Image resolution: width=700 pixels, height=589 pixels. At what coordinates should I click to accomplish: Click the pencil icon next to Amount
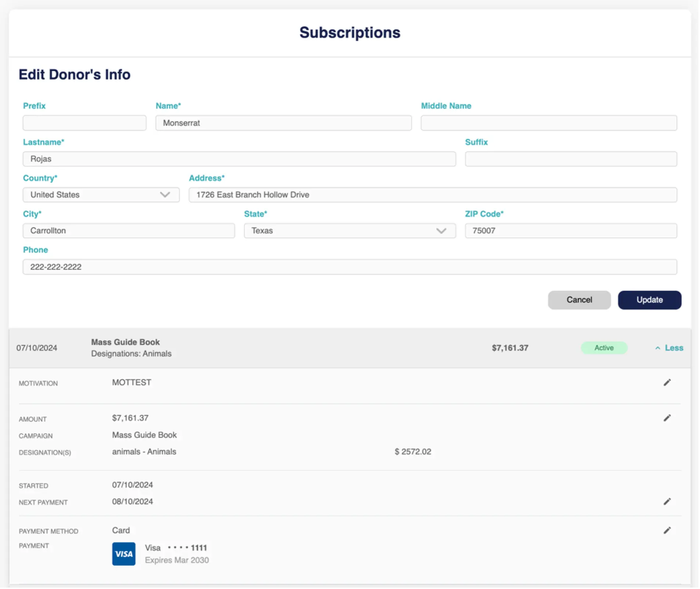(x=667, y=418)
